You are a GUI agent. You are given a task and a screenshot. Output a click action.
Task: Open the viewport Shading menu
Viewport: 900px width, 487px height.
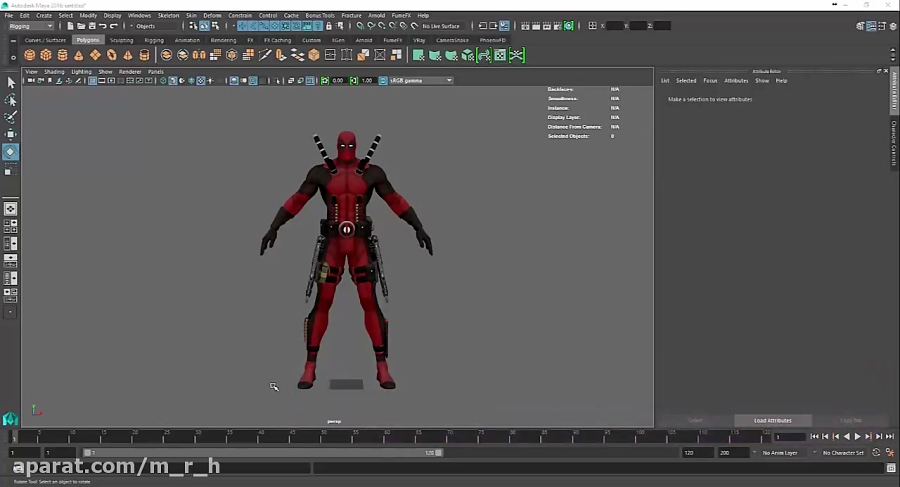[x=54, y=72]
